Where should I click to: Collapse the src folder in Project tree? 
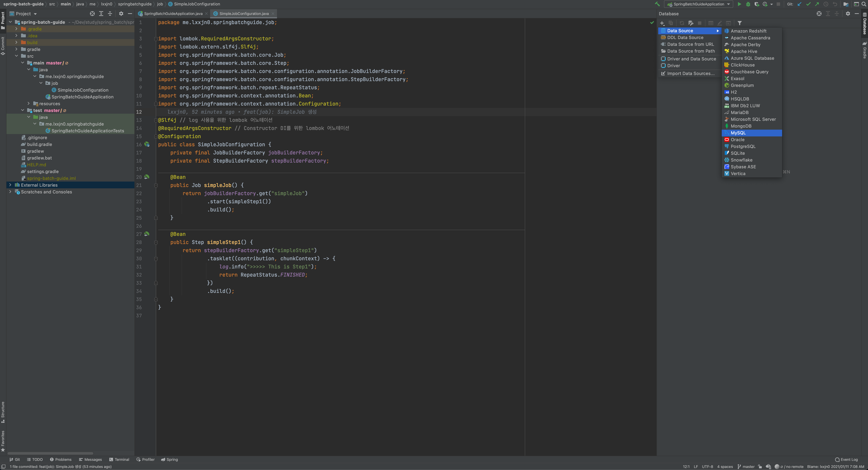[x=16, y=56]
